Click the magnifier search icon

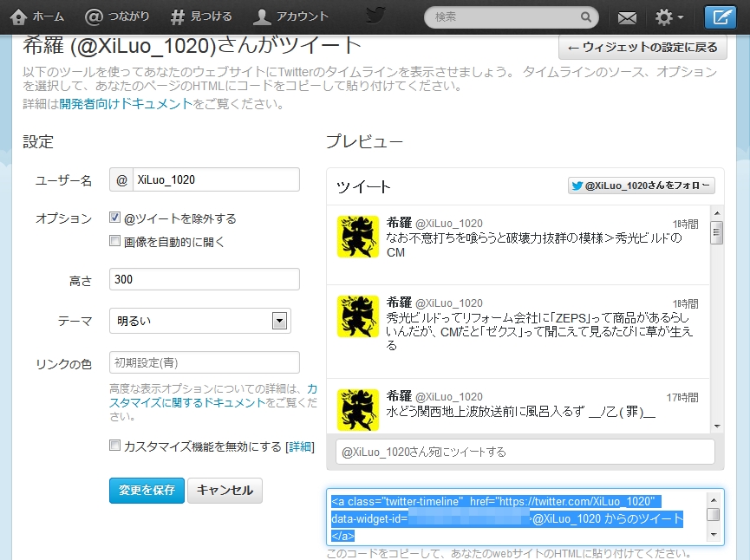coord(586,17)
